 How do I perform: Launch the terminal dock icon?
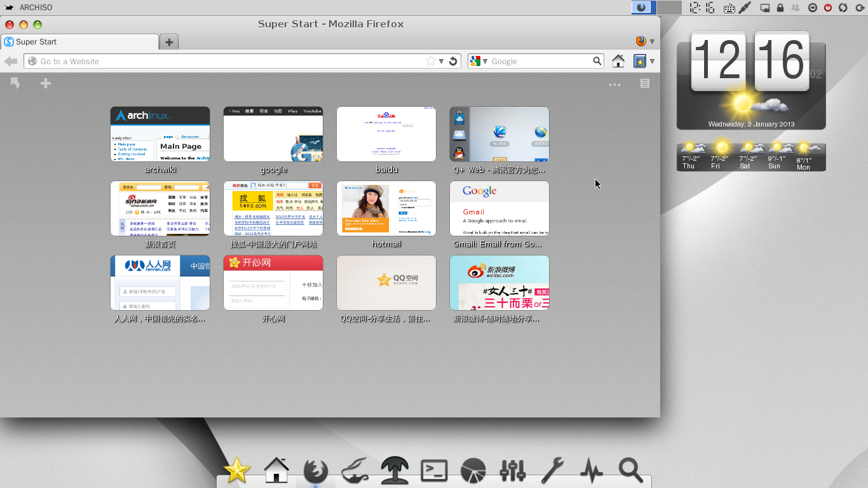(x=434, y=471)
